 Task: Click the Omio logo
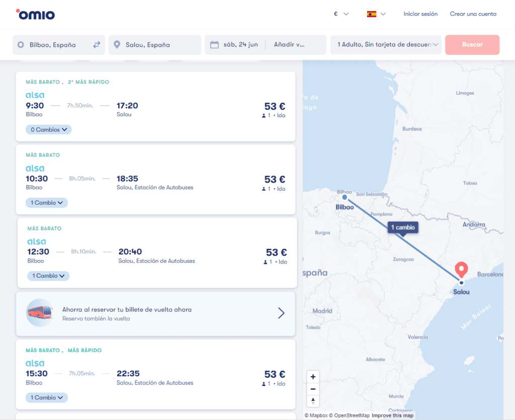pos(36,14)
